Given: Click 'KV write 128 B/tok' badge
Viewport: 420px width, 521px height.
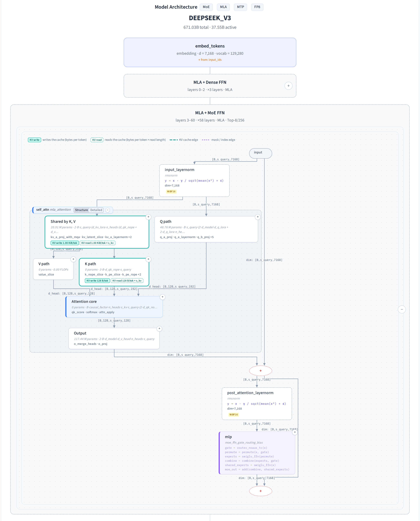Looking at the screenshot, I should [97, 281].
